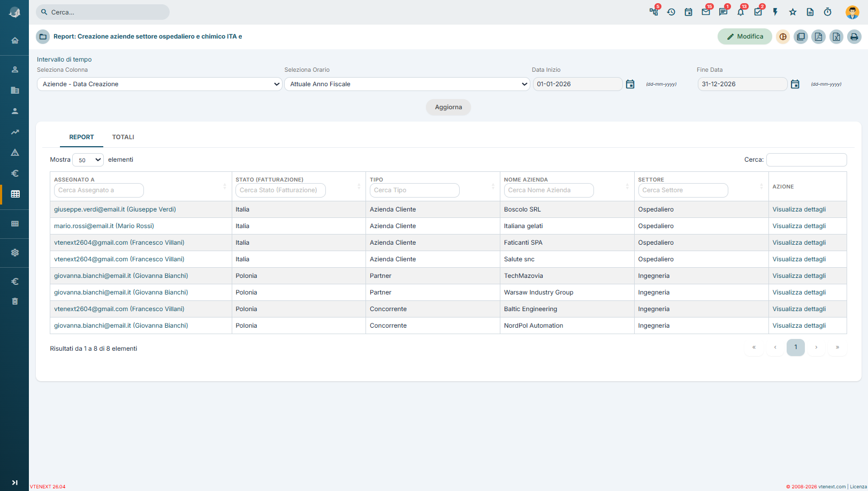
Task: Click the lightning bolt quick-create icon
Action: [775, 12]
